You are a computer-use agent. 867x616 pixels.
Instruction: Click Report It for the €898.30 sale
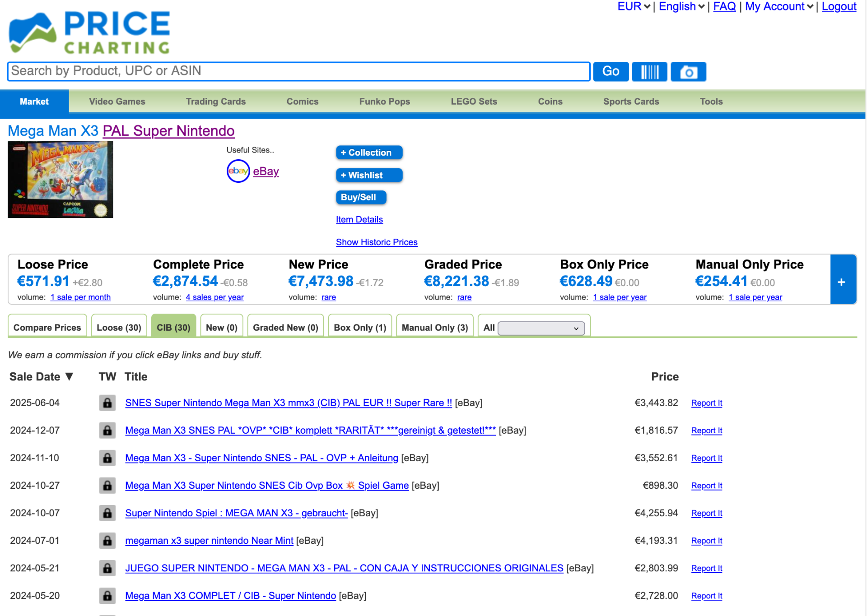pyautogui.click(x=706, y=486)
